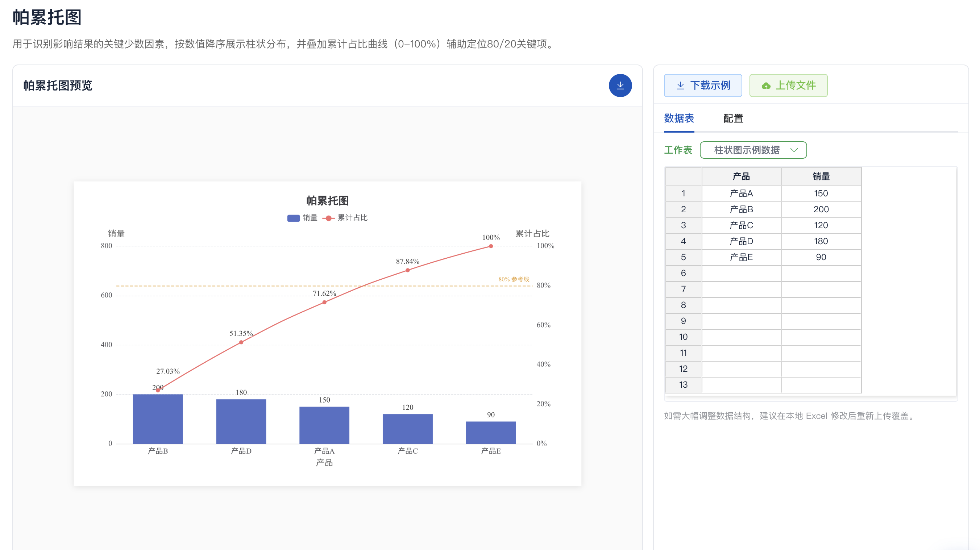This screenshot has width=980, height=550.
Task: Click the empty 产品 cell in row 6
Action: click(x=742, y=274)
